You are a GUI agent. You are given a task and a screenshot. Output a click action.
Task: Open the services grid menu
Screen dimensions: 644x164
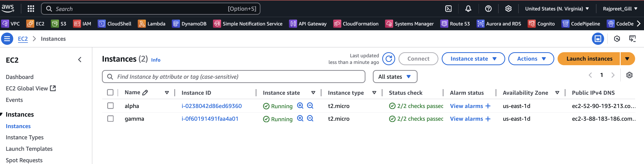click(31, 9)
